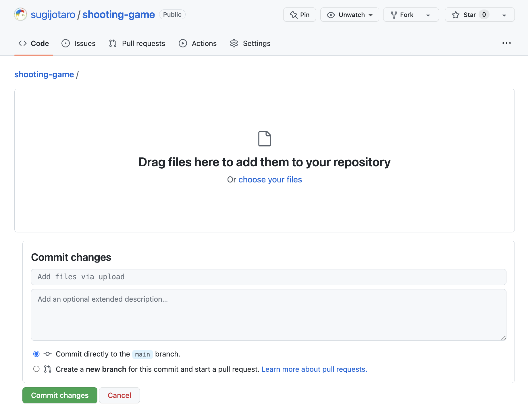
Task: Switch to the Code tab
Action: point(34,43)
